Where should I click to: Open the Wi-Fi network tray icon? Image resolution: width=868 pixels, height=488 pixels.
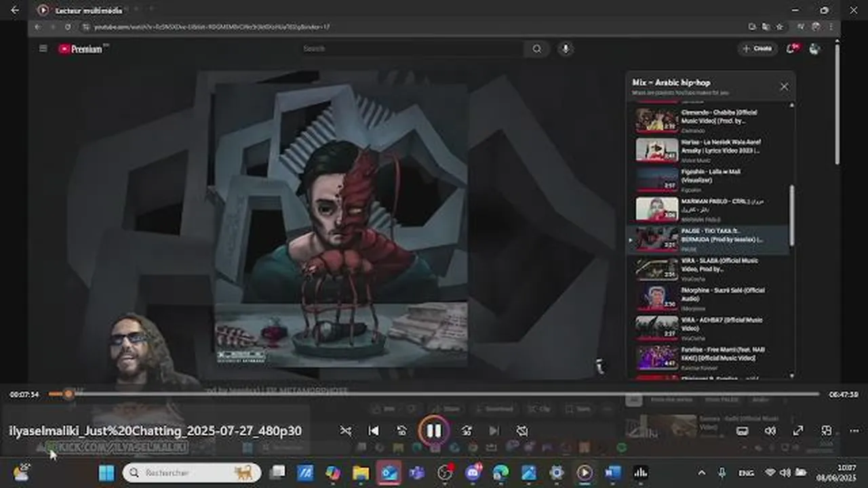pos(770,472)
